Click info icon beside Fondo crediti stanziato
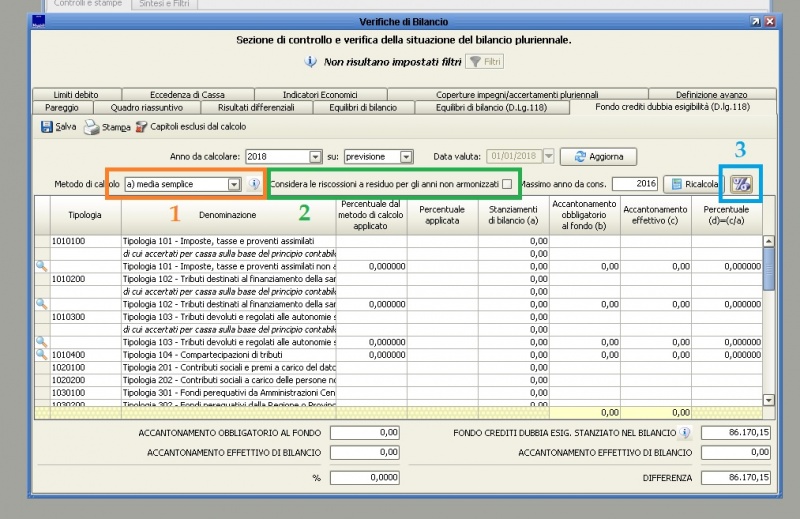This screenshot has height=519, width=800. coord(685,433)
